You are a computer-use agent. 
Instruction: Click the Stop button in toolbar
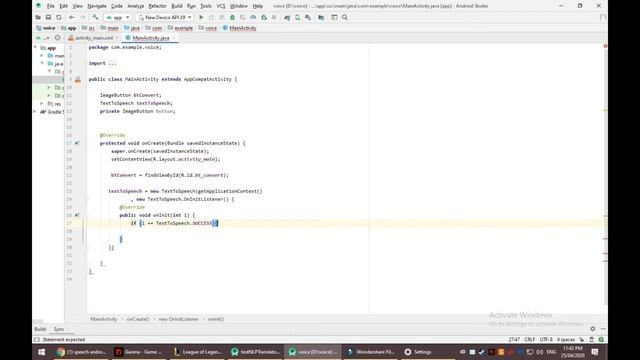point(274,17)
